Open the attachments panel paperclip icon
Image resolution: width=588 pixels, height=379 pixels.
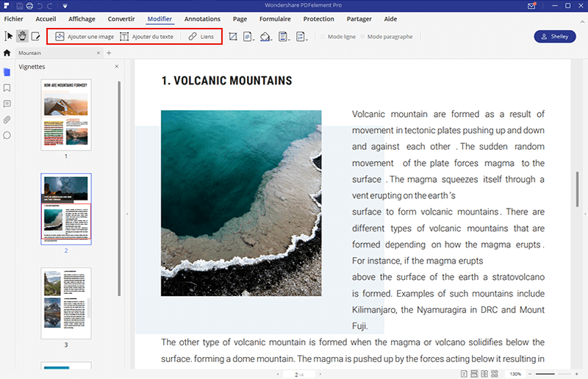[7, 120]
